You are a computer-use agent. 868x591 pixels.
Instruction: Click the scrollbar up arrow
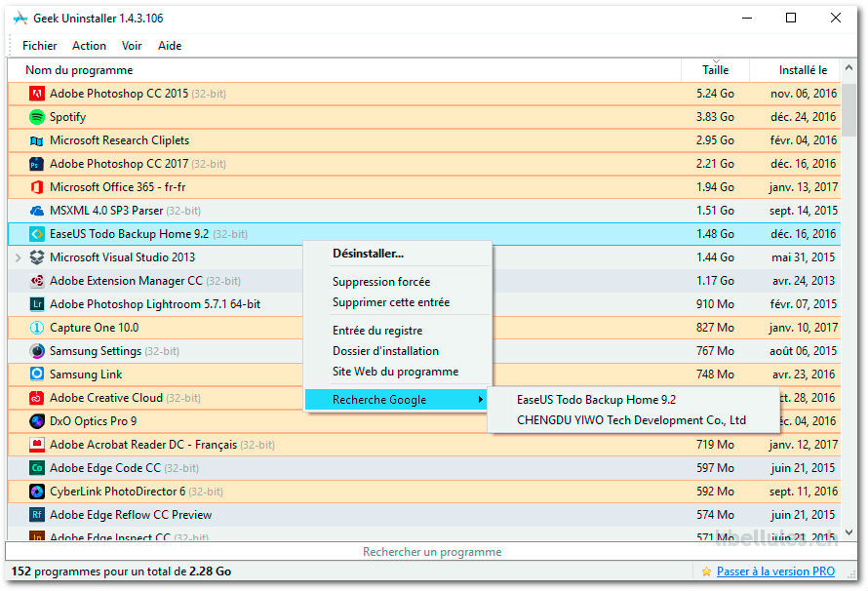(848, 68)
